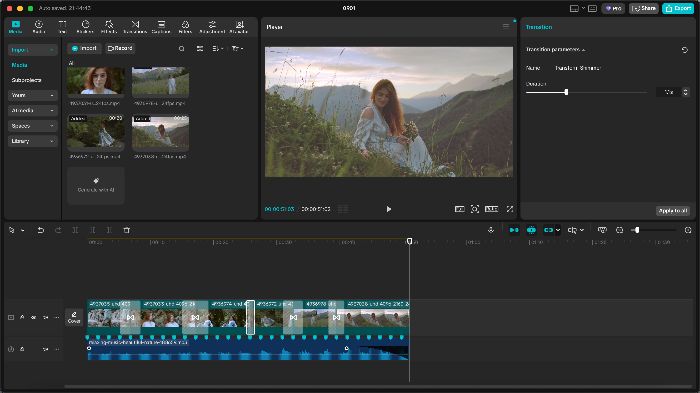Open the Audio tab in top toolbar
Viewport: 700px width, 393px height.
(39, 27)
